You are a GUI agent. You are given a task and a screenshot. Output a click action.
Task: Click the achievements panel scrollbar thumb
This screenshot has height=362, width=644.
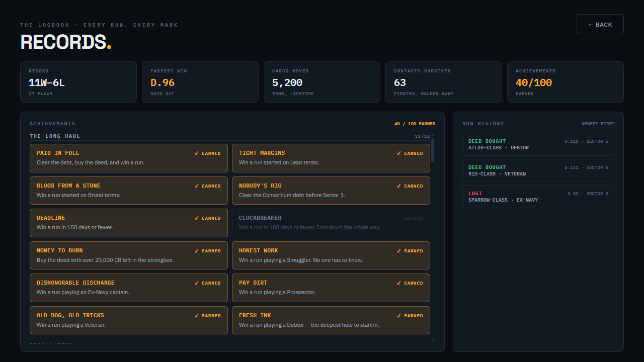[433, 150]
